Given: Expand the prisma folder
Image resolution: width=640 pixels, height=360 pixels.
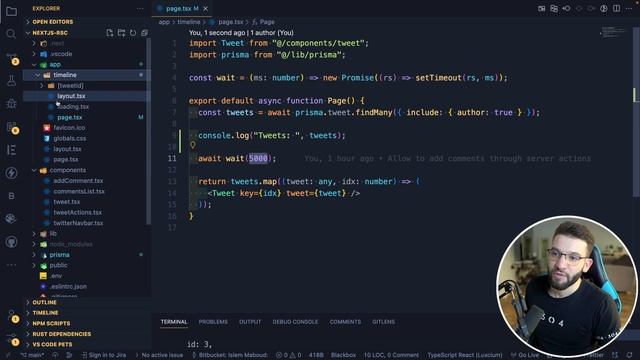Looking at the screenshot, I should click(x=59, y=255).
